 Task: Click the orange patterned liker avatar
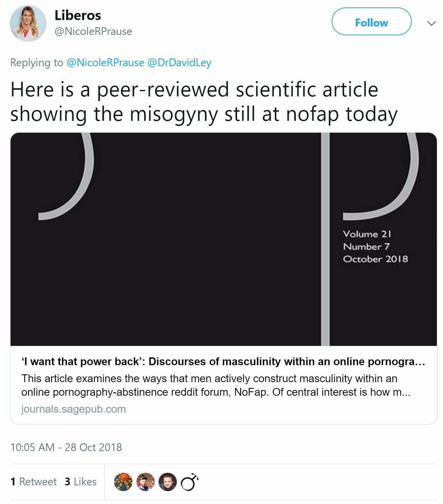(123, 482)
